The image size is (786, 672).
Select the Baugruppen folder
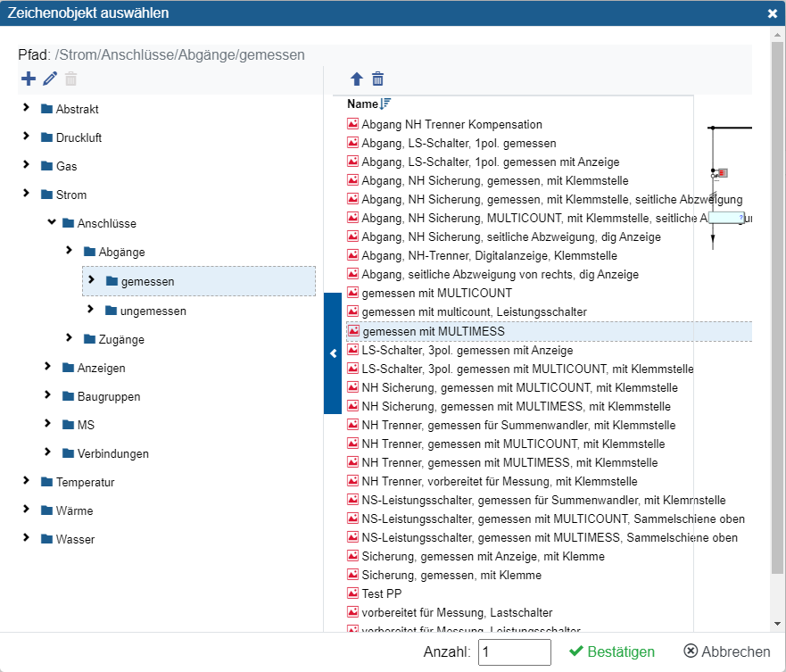click(108, 396)
